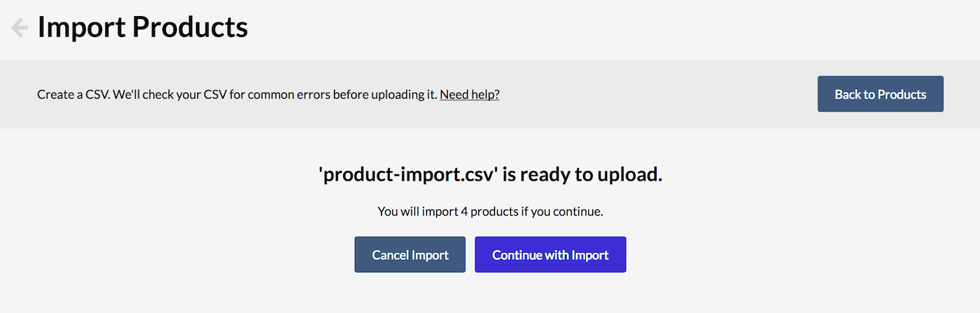980x313 pixels.
Task: Cancel the import with Cancel Import
Action: (x=410, y=255)
